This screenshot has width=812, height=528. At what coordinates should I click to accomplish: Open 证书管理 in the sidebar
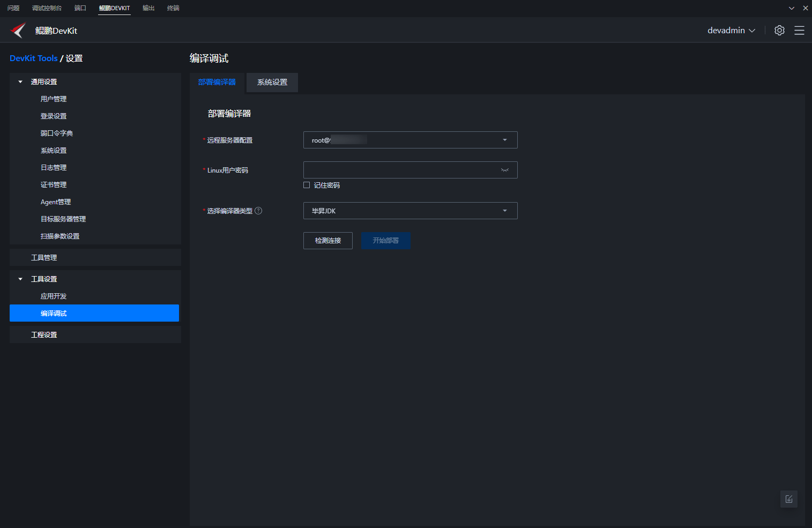tap(54, 185)
